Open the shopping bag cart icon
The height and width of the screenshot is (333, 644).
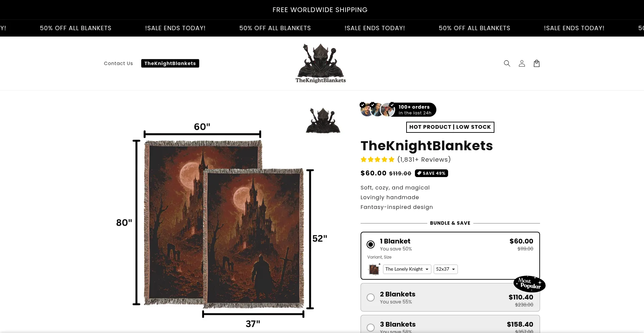point(536,63)
